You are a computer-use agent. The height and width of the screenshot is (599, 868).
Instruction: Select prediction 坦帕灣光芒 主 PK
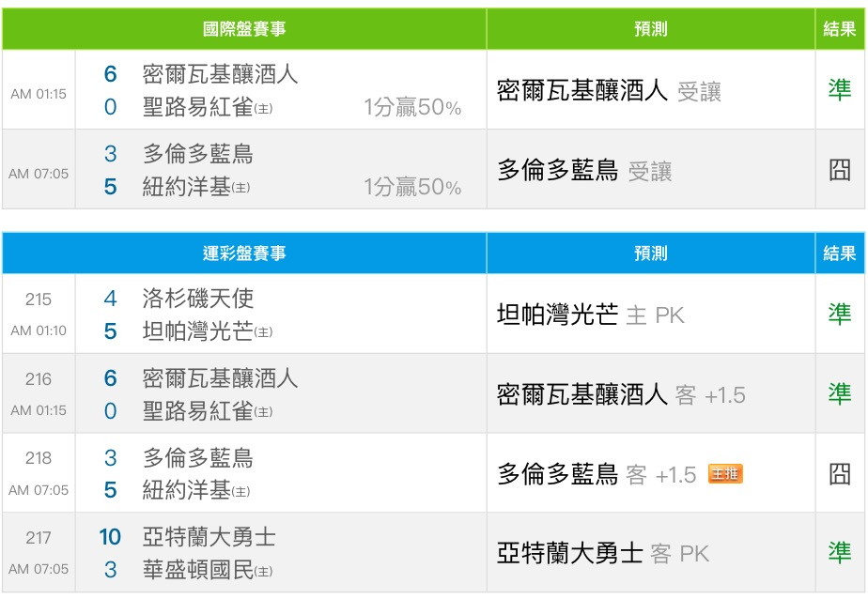(591, 315)
